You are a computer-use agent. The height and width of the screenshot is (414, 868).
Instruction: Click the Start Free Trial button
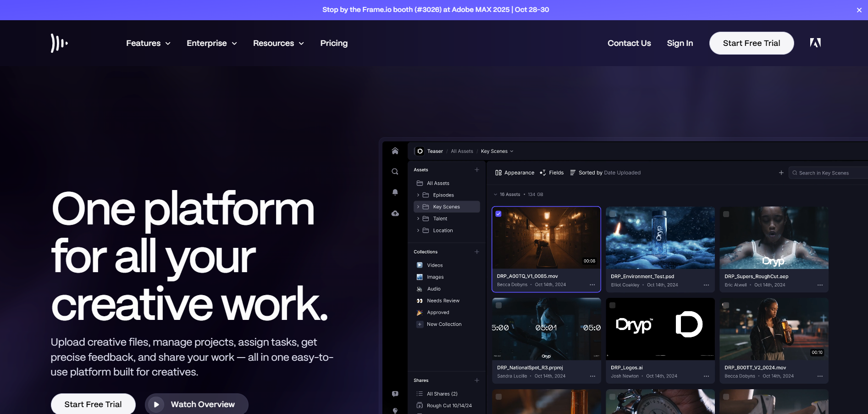tap(752, 43)
